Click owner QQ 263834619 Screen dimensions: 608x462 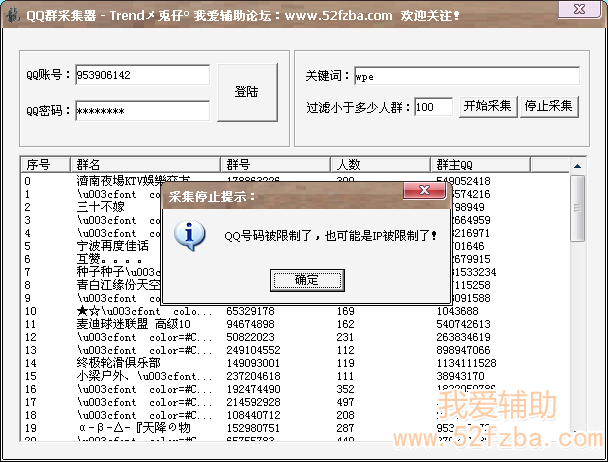[x=463, y=337]
